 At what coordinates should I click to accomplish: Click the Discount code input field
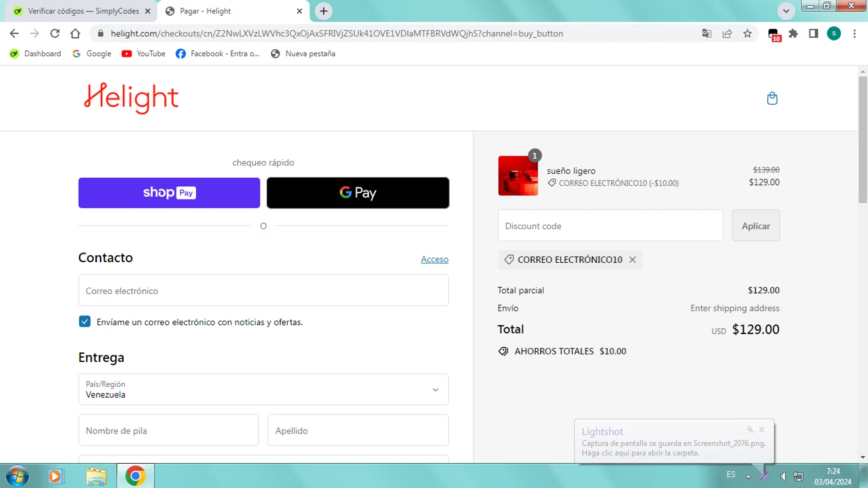[x=610, y=226]
